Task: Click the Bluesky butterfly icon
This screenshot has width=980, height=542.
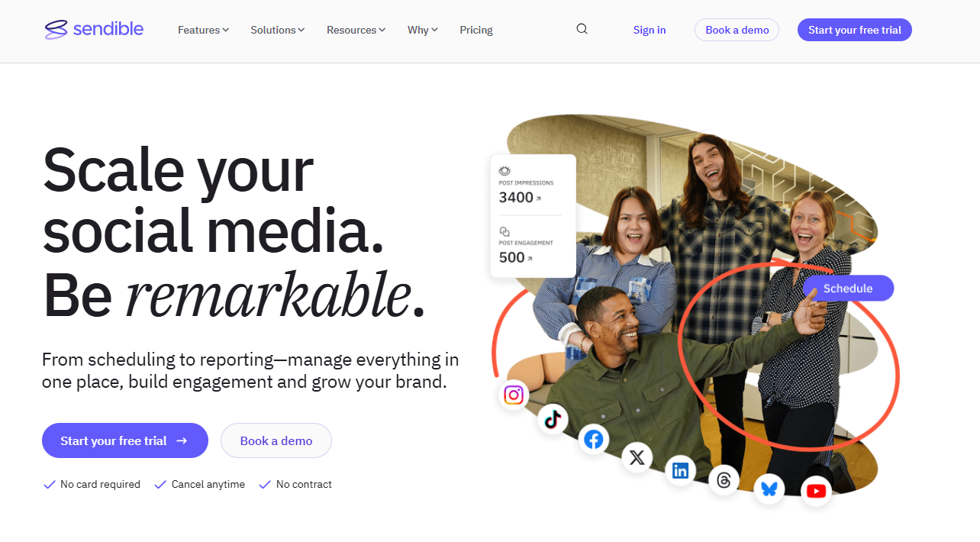Action: 769,489
